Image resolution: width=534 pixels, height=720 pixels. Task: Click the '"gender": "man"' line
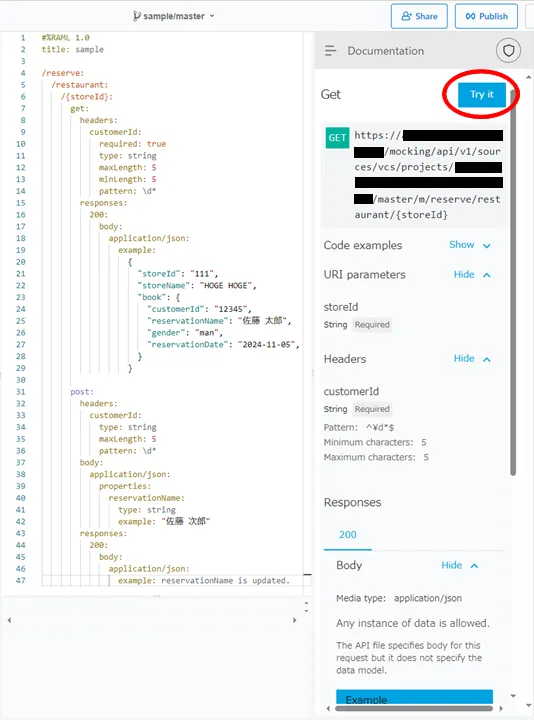click(185, 332)
